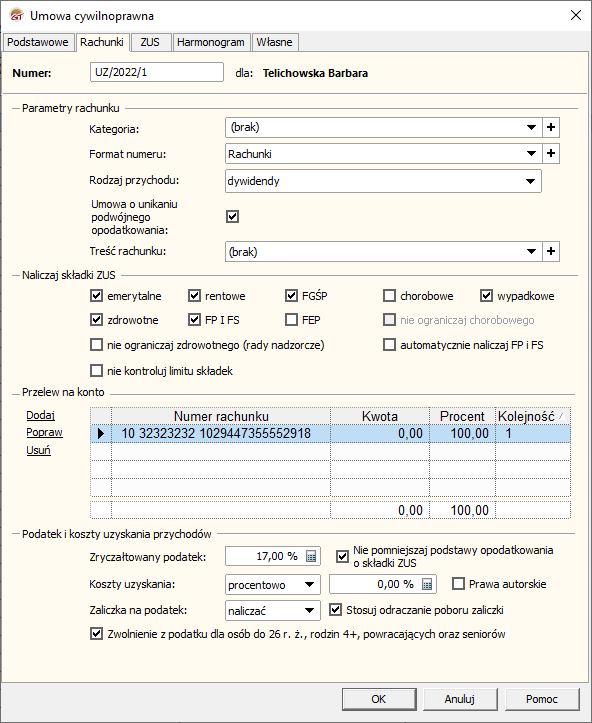Image resolution: width=592 pixels, height=723 pixels.
Task: Switch to the Podstawowe tab
Action: 38,42
